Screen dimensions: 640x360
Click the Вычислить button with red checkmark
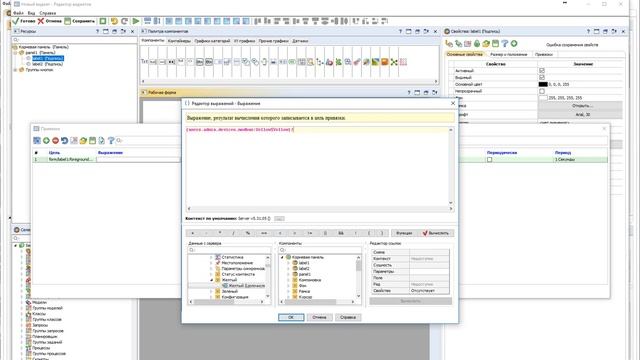click(436, 233)
